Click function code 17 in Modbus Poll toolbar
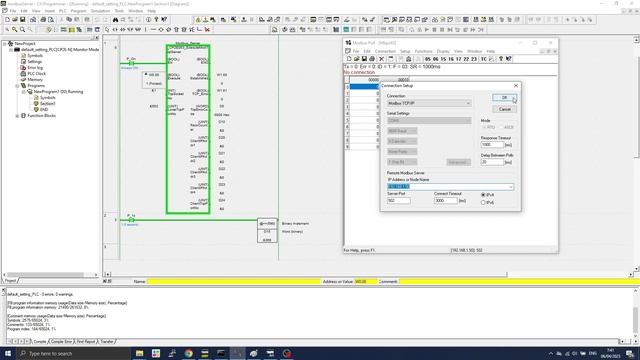640x360 pixels. click(x=458, y=59)
